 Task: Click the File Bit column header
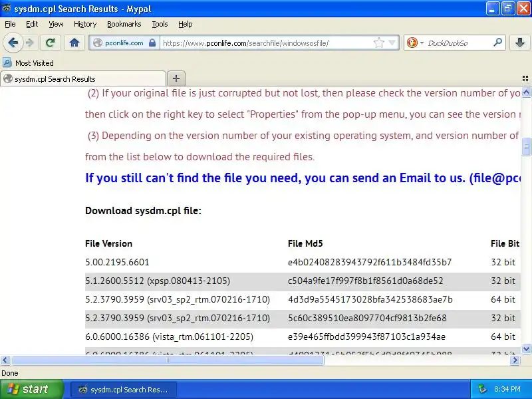click(505, 243)
